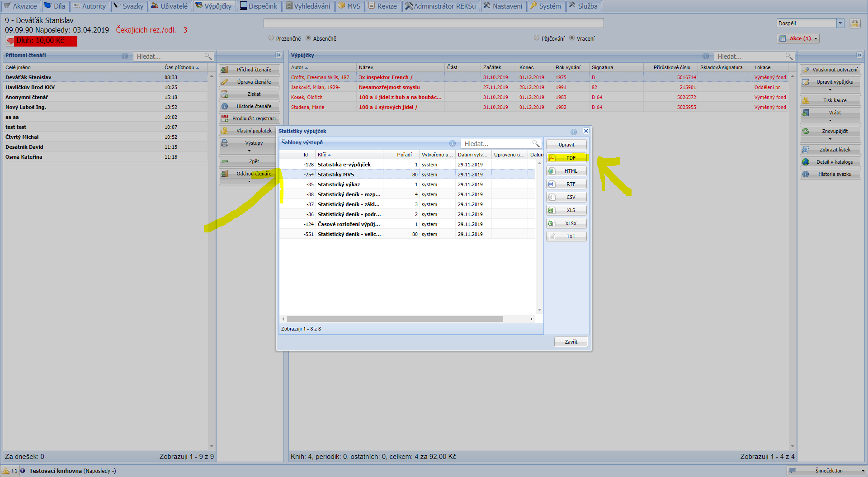The height and width of the screenshot is (477, 868).
Task: Collapse the right actions panel with chevrons
Action: 859,55
